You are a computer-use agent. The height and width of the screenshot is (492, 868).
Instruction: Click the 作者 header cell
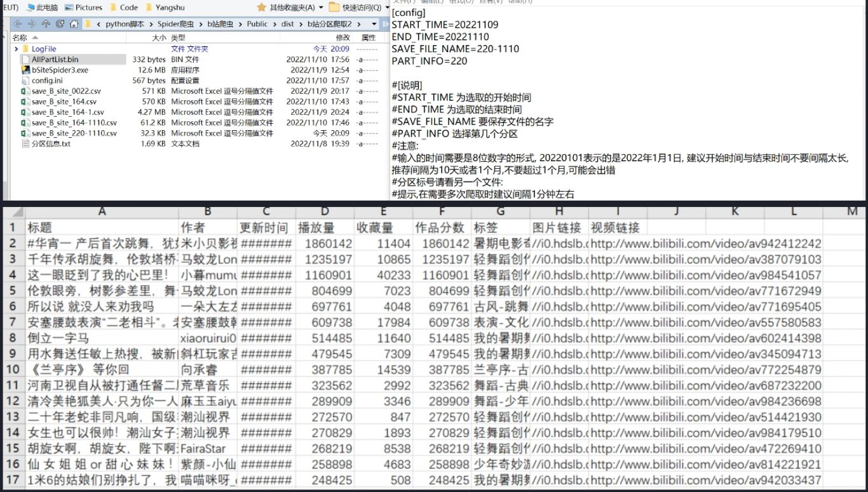pyautogui.click(x=208, y=227)
